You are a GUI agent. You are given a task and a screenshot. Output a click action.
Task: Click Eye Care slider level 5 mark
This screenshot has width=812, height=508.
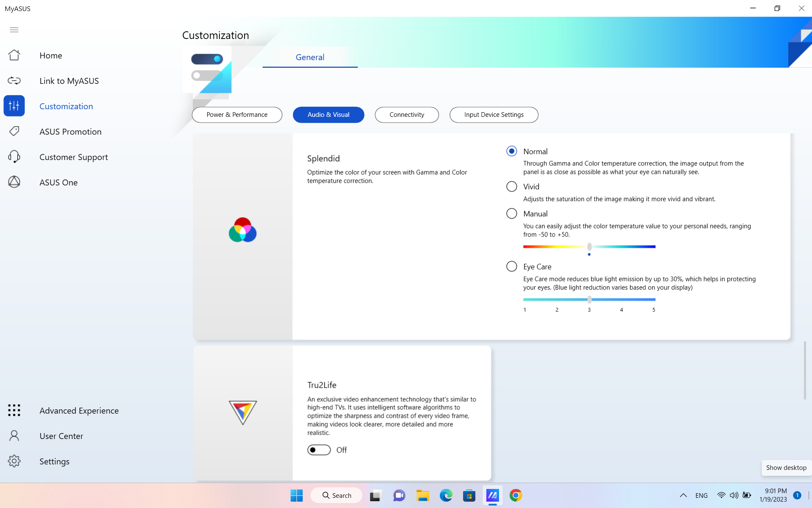(653, 310)
